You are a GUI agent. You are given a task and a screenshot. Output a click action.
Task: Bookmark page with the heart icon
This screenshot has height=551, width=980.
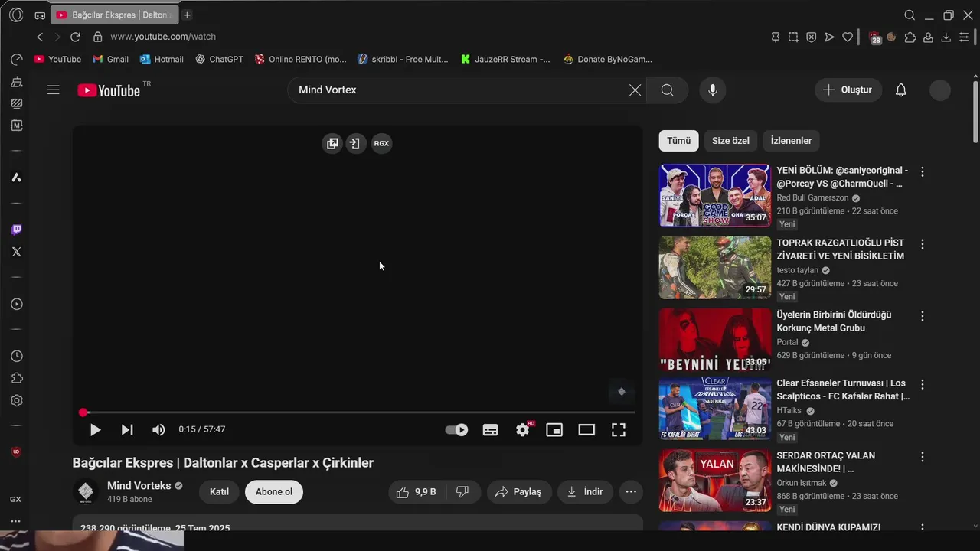click(x=848, y=37)
